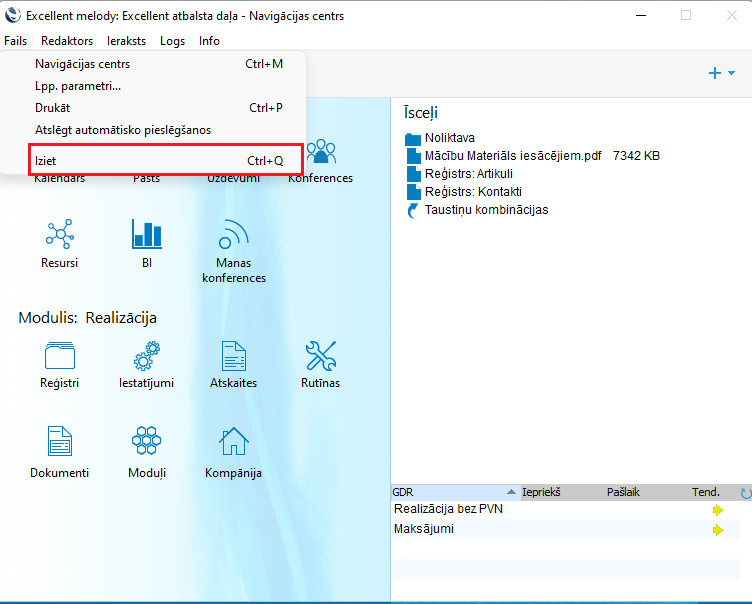Choose Drukāt in the Fails menu
Screen dimensions: 752x604
tap(53, 107)
